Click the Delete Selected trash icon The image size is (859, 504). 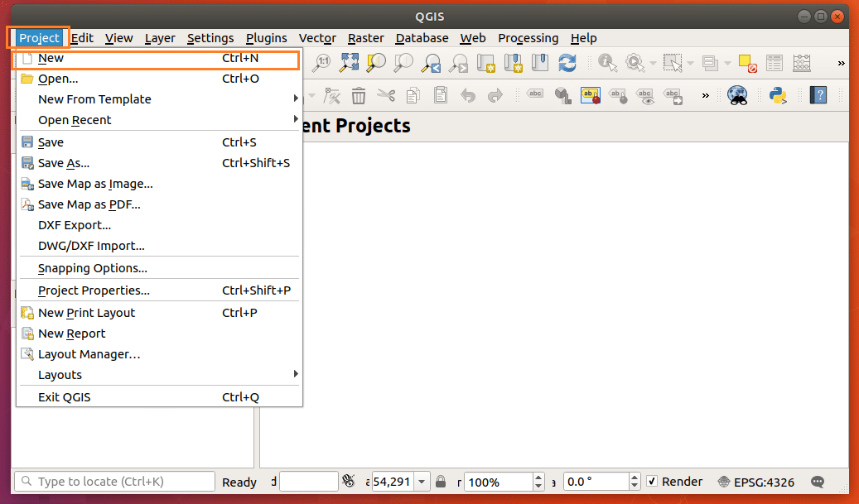coord(359,96)
